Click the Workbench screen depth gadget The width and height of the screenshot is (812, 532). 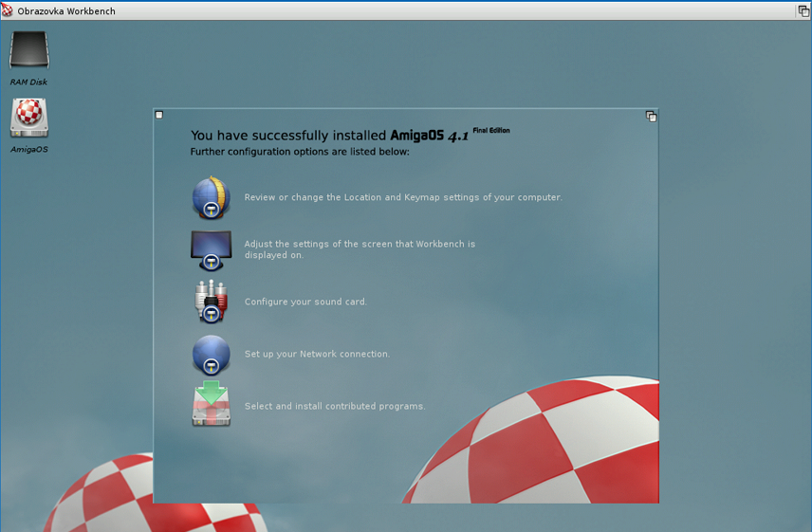(x=803, y=10)
